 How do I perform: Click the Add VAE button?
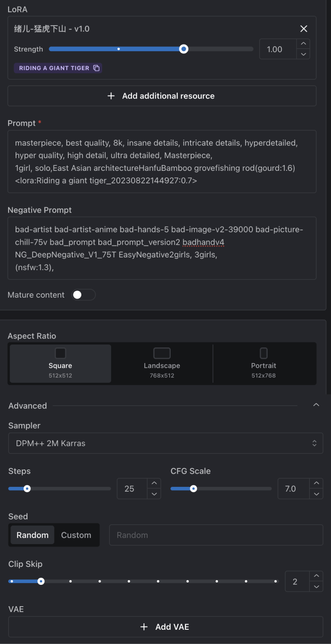coord(165,627)
